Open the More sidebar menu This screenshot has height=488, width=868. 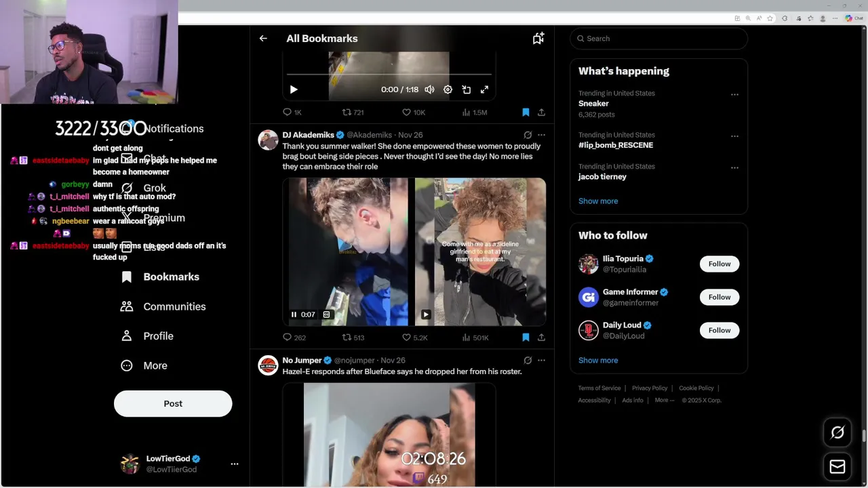pyautogui.click(x=144, y=365)
